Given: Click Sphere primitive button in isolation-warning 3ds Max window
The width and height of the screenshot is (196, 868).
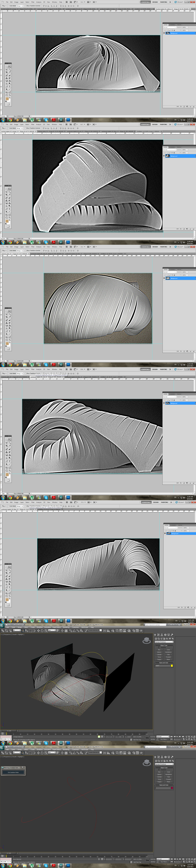Looking at the screenshot, I should (159, 774).
